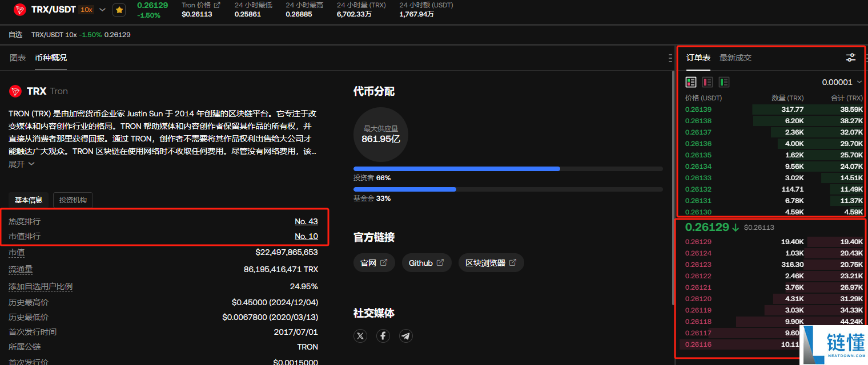Open the 区块浏览器 link button
The height and width of the screenshot is (365, 868).
(x=491, y=263)
